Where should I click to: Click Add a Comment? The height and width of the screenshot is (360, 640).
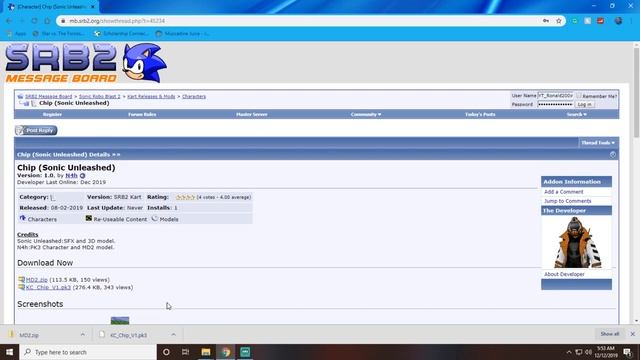click(x=564, y=192)
